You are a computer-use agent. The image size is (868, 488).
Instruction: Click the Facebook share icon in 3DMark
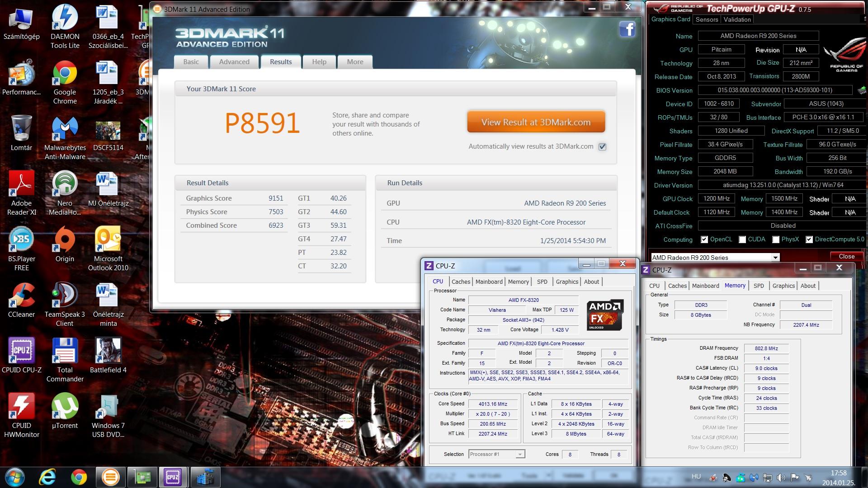(x=627, y=29)
